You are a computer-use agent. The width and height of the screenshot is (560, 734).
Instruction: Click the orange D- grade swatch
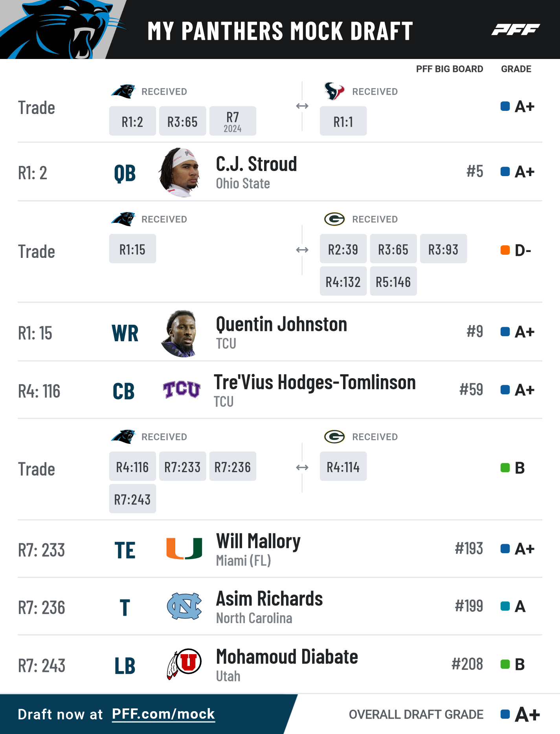[505, 250]
